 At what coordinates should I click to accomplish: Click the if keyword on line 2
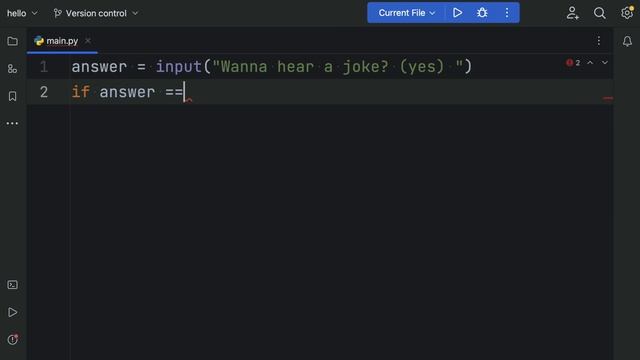click(81, 92)
